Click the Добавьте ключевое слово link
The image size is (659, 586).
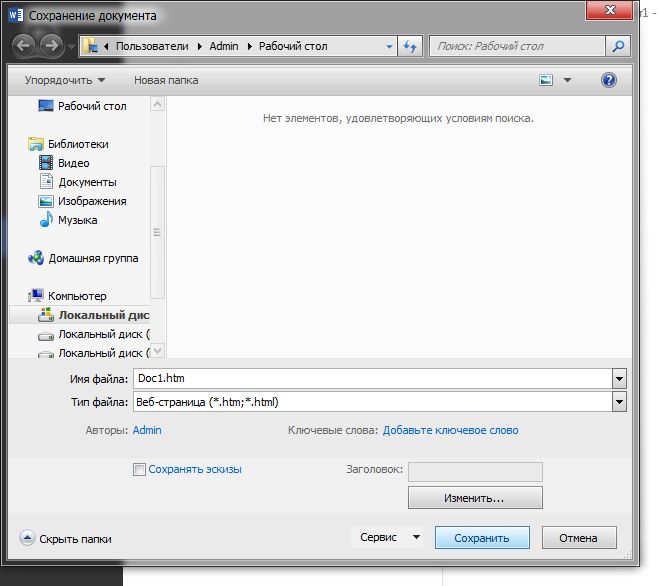coord(451,430)
